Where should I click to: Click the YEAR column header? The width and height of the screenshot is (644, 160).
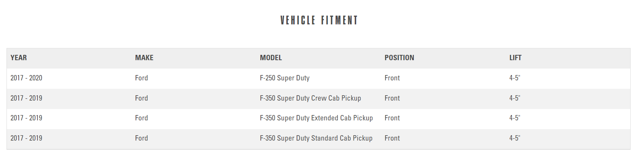tap(19, 58)
